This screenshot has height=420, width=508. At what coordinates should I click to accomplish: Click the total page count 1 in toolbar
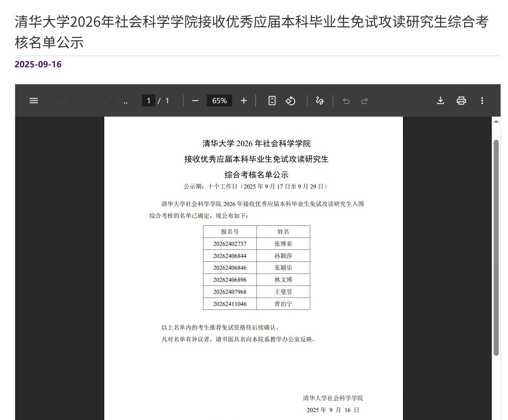click(x=167, y=101)
